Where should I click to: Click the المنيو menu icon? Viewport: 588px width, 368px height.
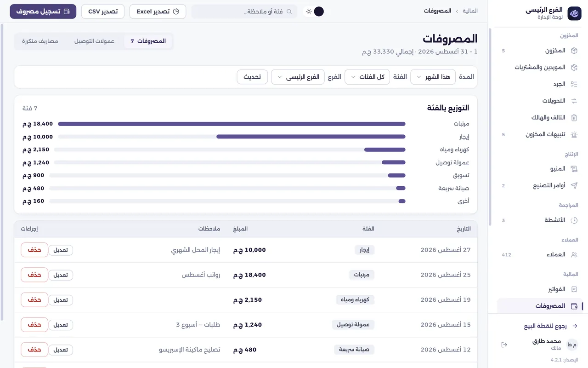[574, 169]
